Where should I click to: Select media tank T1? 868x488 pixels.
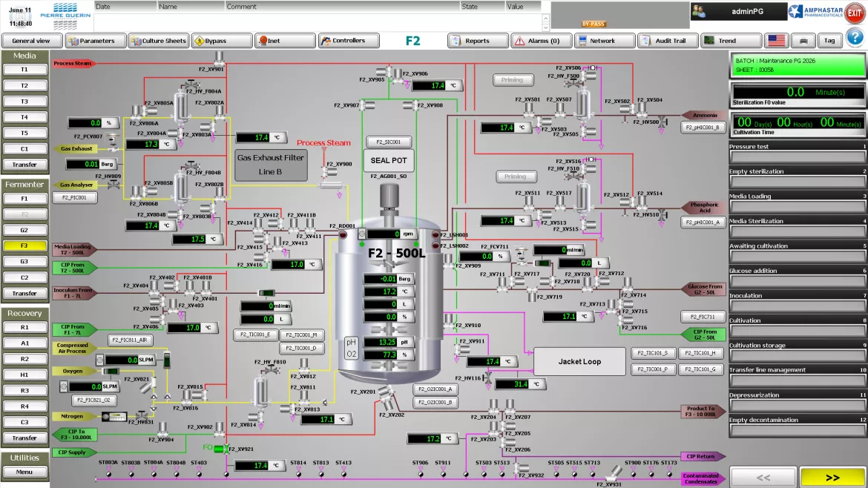(x=24, y=70)
